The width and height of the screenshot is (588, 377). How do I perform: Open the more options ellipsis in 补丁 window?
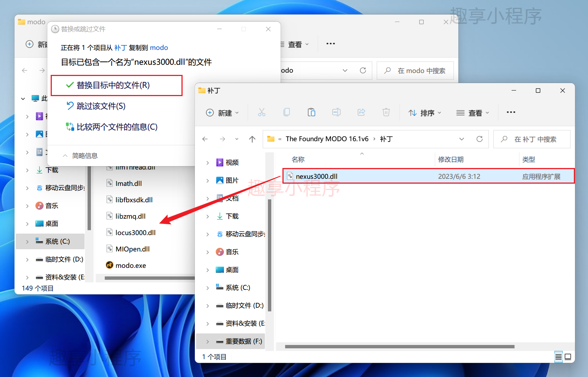[x=511, y=113]
